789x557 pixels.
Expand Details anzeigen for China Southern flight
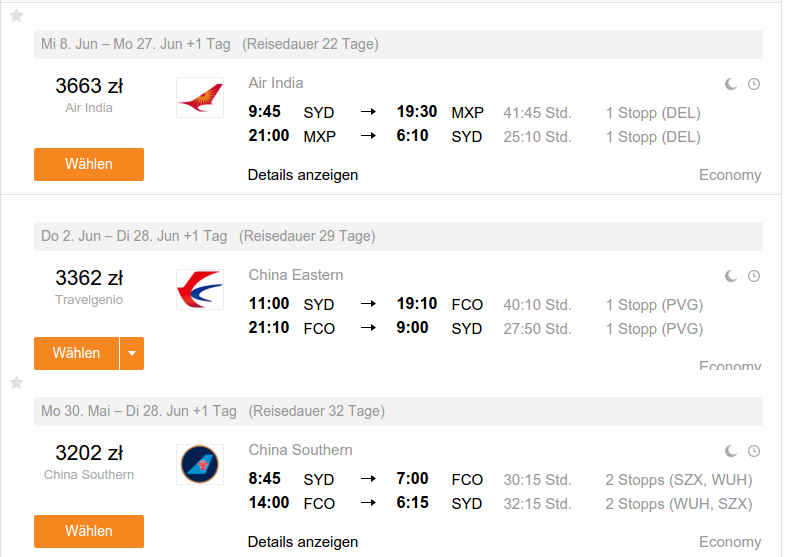click(303, 542)
